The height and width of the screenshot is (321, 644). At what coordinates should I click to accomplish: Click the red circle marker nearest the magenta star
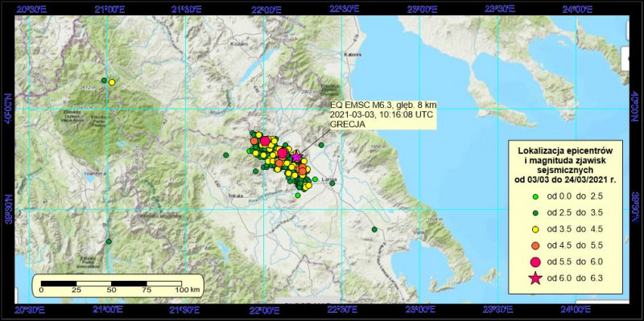tap(283, 154)
